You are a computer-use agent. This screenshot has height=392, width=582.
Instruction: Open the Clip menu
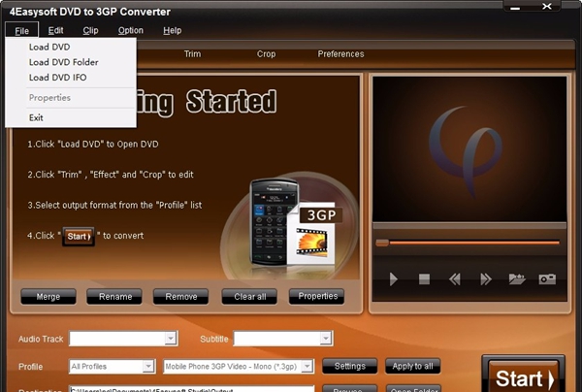[x=90, y=30]
